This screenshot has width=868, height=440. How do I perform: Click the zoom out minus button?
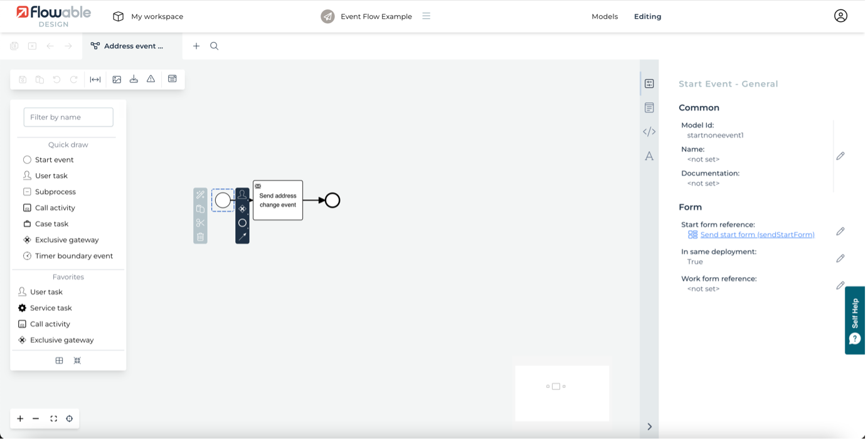[x=36, y=419]
